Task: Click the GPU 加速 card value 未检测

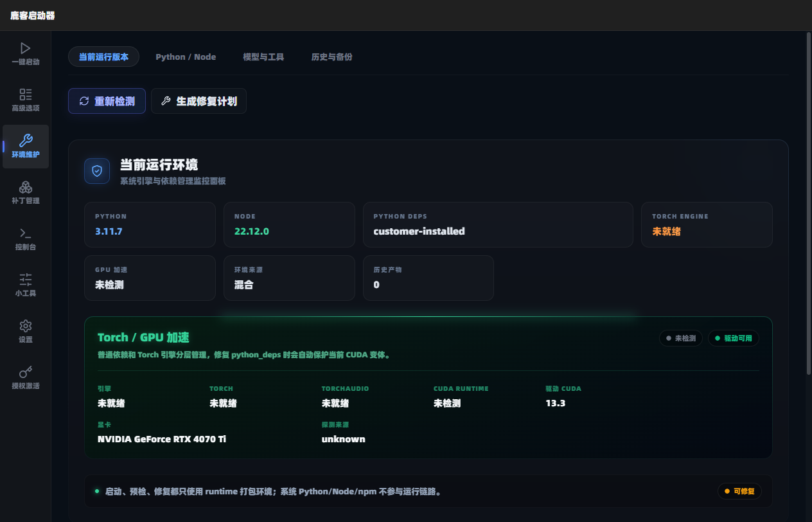Action: click(x=109, y=285)
